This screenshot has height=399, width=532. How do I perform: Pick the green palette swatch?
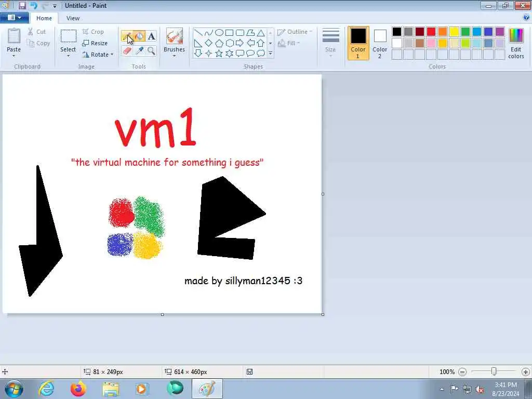(x=465, y=32)
